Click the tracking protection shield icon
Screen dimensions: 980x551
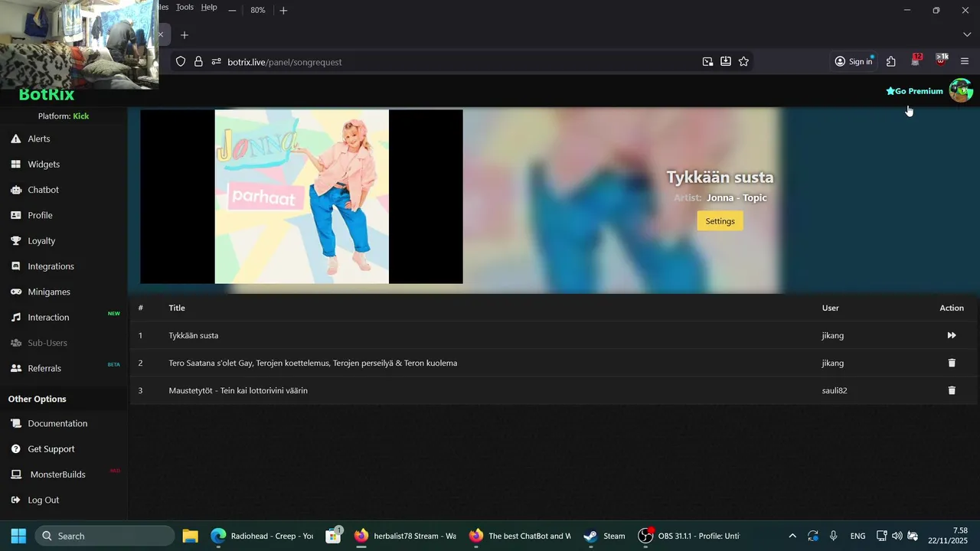181,62
